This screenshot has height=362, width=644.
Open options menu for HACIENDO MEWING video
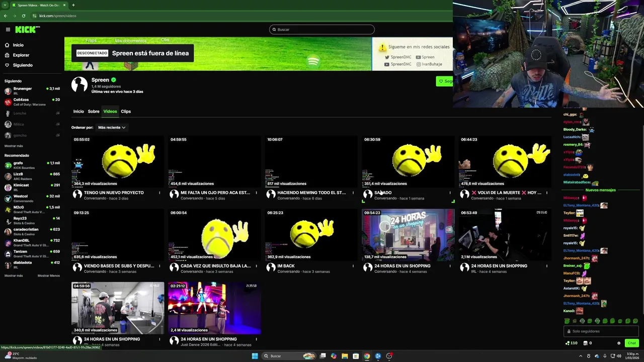353,193
